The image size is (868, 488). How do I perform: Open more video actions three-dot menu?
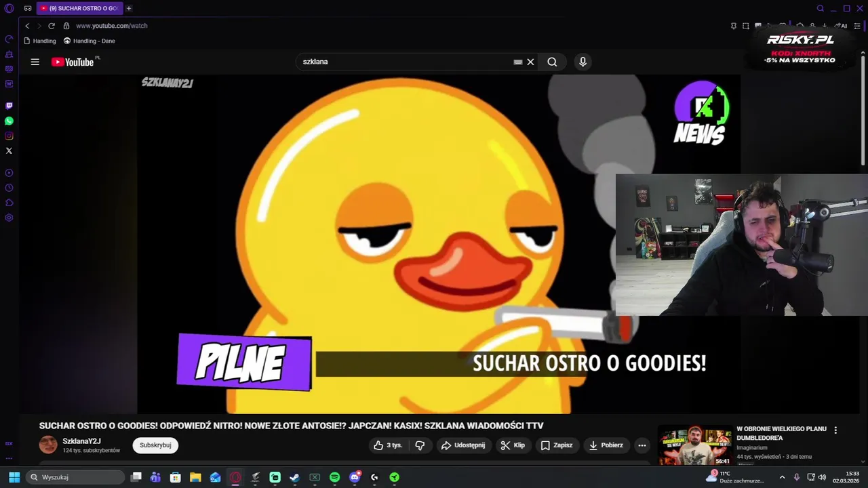[642, 445]
